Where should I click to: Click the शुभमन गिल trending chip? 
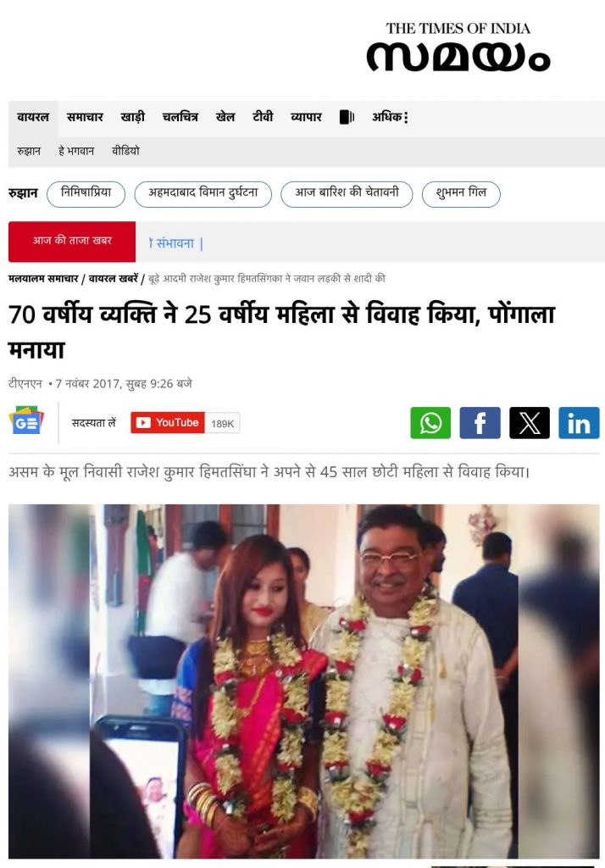(x=461, y=194)
